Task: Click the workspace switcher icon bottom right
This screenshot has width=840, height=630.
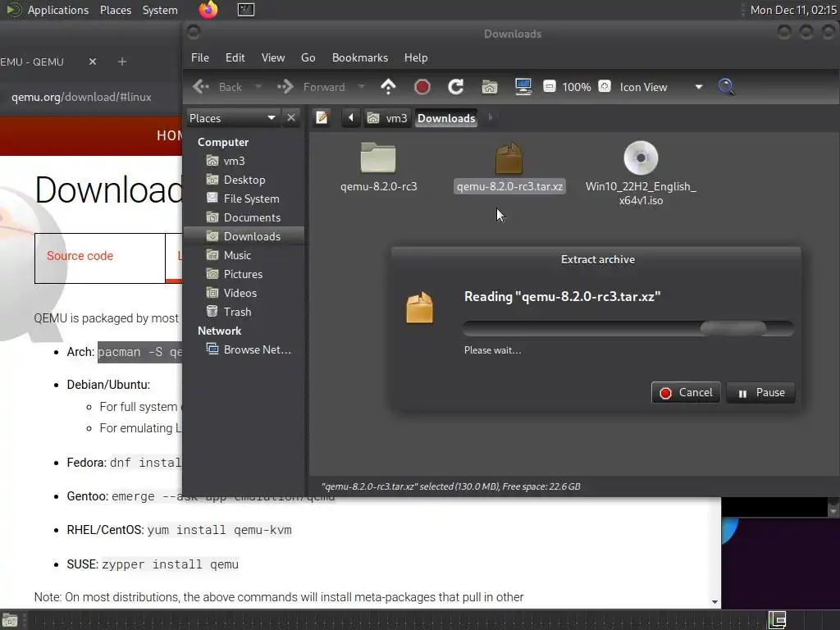Action: pos(777,620)
